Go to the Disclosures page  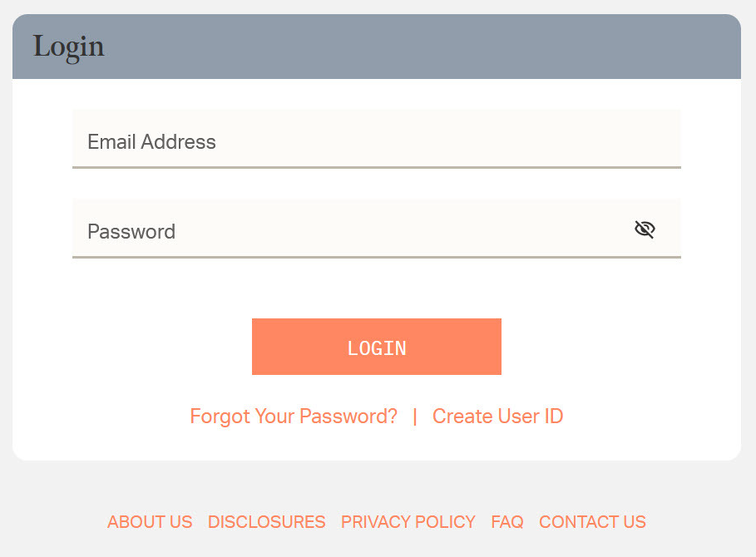[266, 522]
